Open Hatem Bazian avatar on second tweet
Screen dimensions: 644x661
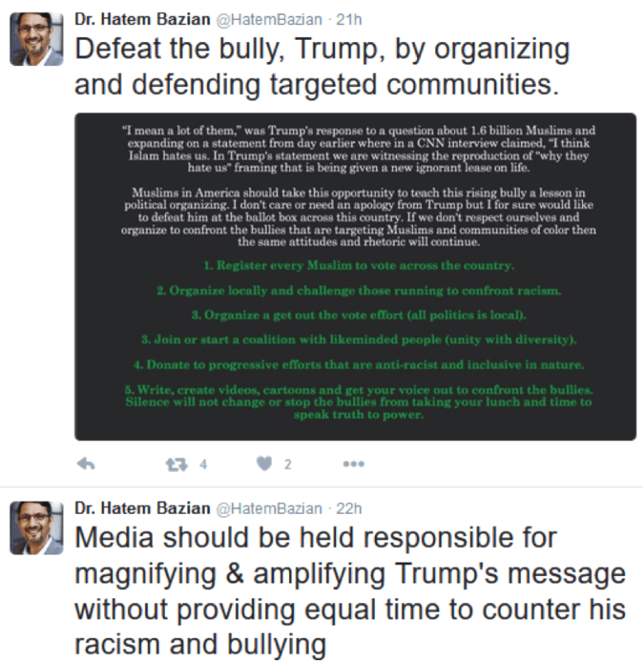point(36,527)
